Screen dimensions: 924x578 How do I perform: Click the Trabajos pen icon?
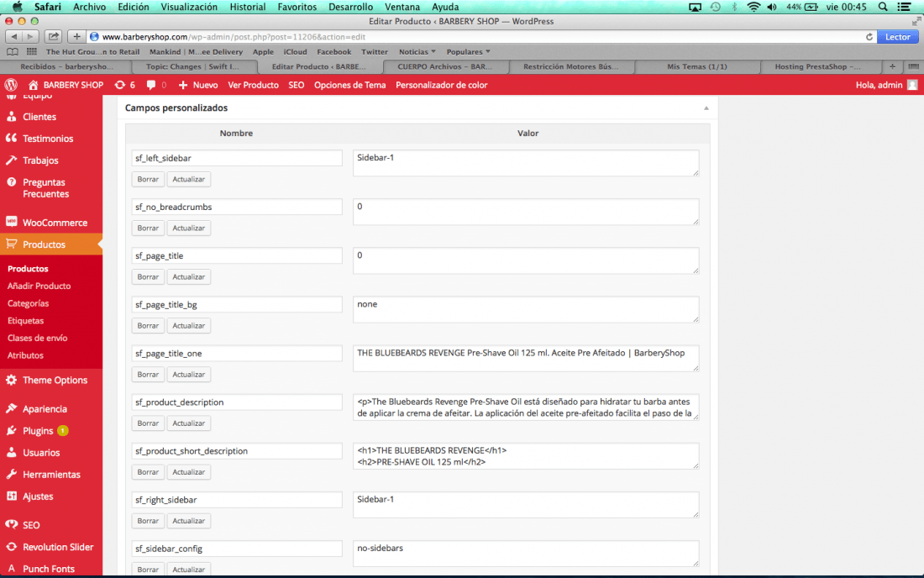click(x=11, y=160)
